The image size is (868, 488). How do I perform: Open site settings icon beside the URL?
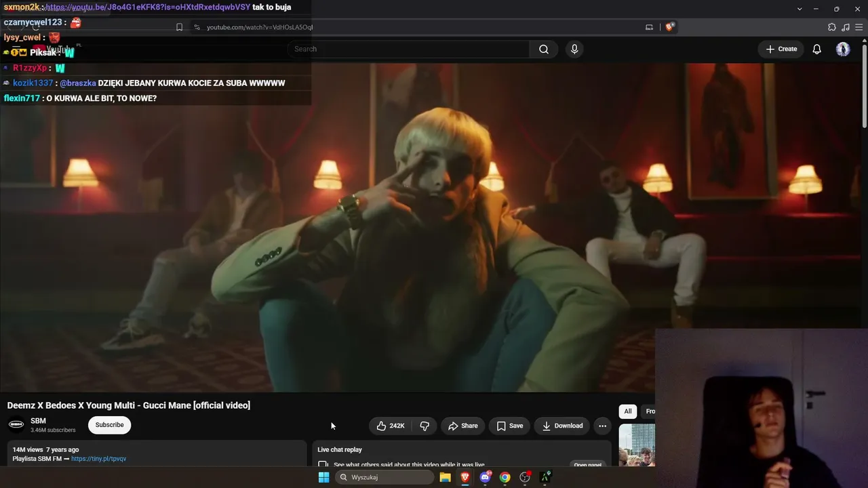pos(197,27)
